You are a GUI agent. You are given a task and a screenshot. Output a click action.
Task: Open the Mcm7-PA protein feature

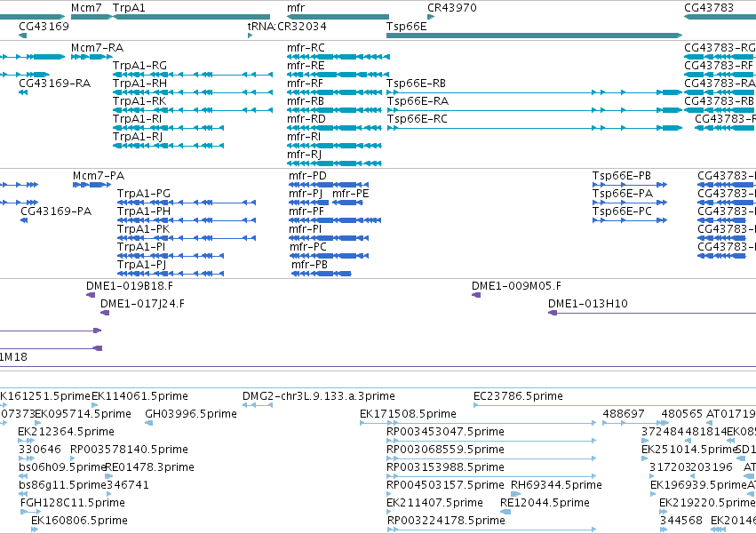tap(99, 176)
